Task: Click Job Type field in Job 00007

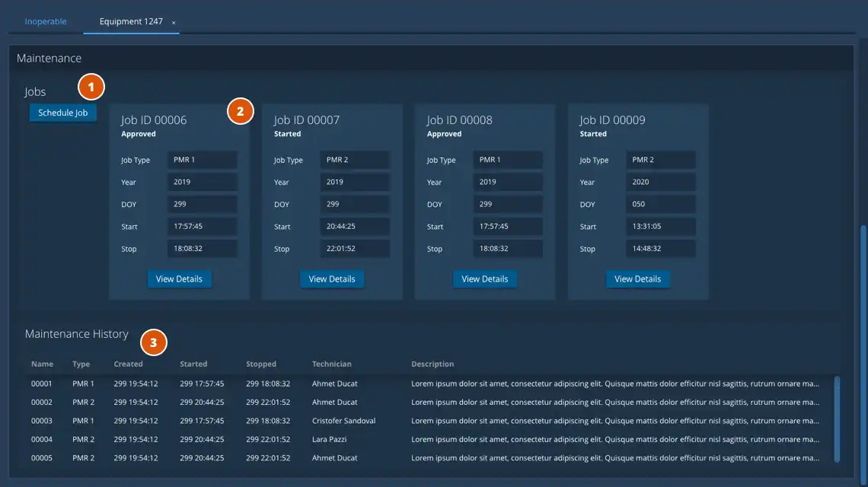Action: [355, 159]
